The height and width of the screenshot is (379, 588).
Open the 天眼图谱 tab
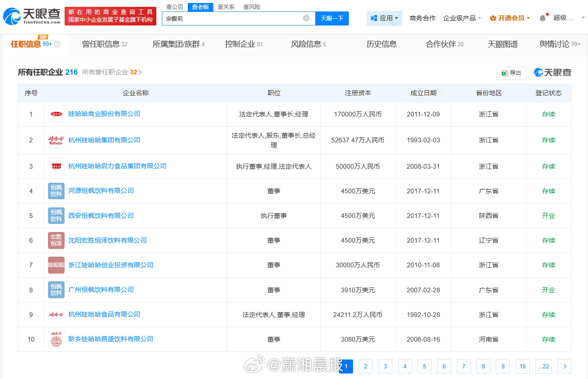(x=503, y=44)
